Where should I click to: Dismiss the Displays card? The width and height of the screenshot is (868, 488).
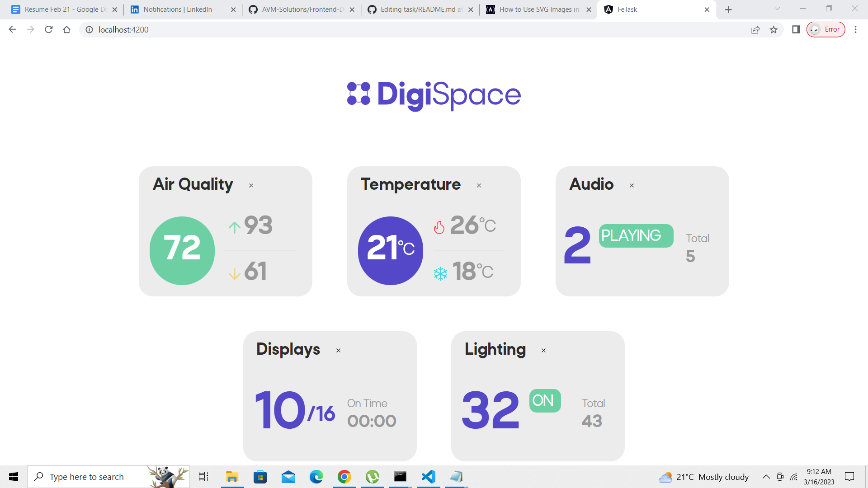(x=338, y=351)
